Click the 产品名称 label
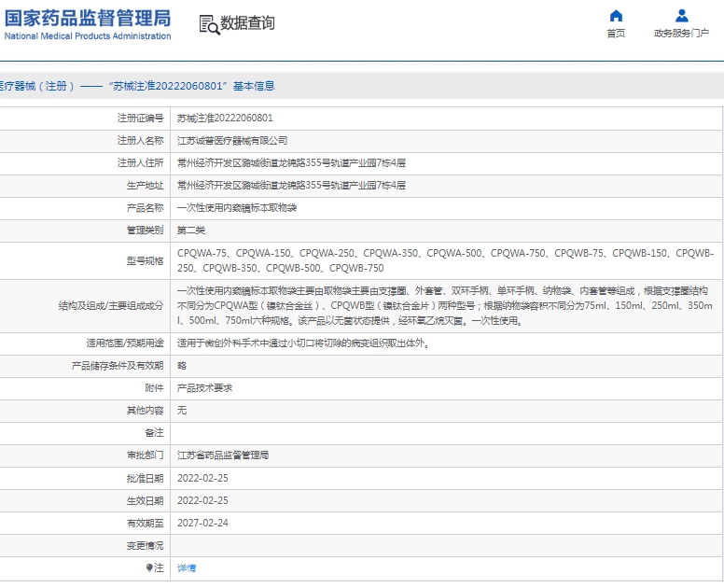 [x=145, y=208]
